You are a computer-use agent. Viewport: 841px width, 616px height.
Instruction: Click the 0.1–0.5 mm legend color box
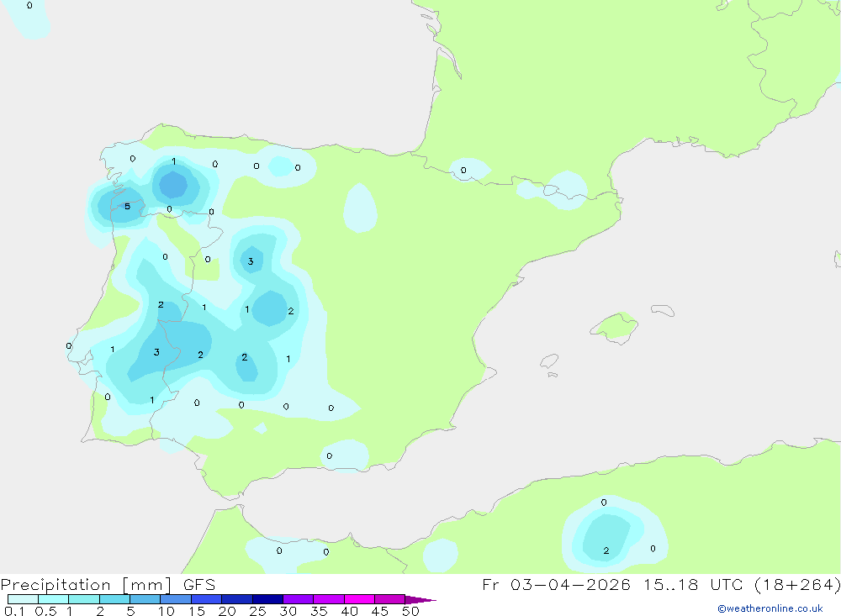pos(23,599)
